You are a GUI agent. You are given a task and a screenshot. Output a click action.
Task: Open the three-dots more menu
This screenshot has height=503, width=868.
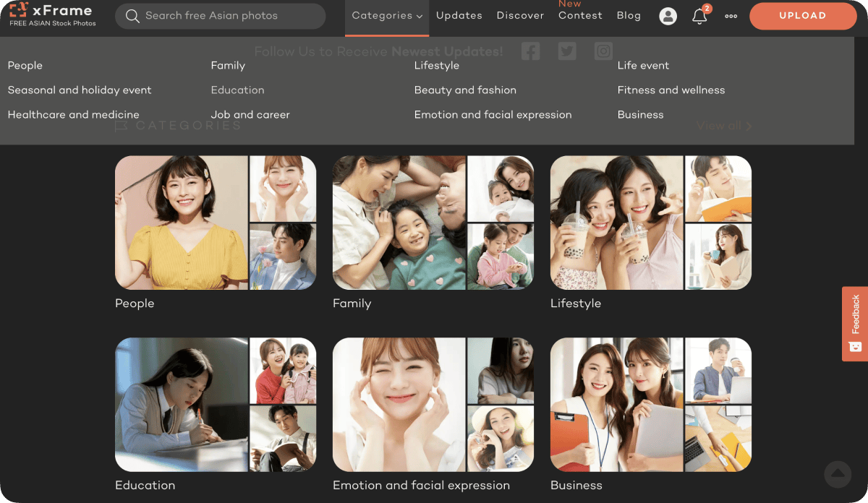(x=731, y=16)
